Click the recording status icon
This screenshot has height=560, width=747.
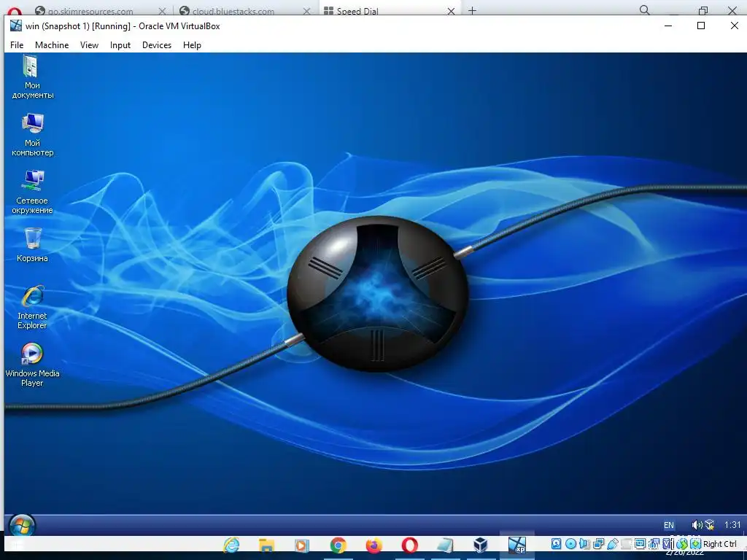pos(654,544)
